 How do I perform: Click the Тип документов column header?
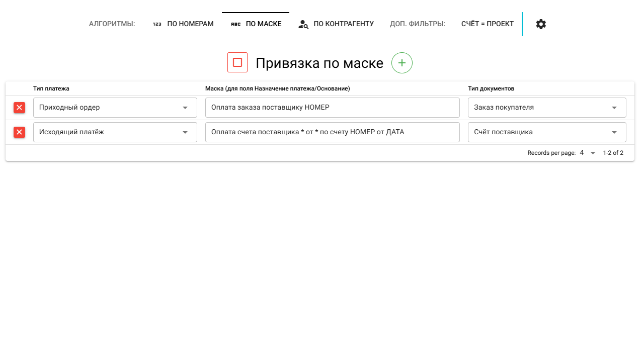click(x=491, y=88)
